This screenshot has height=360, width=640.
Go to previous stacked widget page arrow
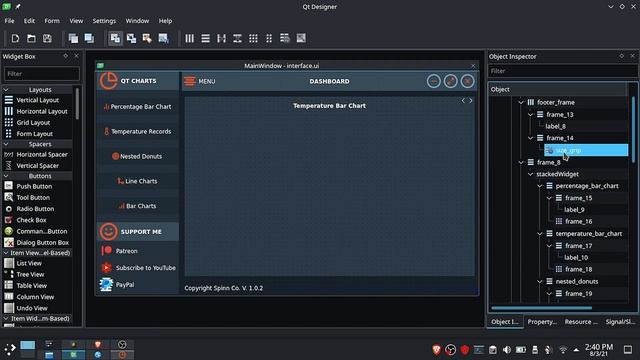click(x=463, y=100)
